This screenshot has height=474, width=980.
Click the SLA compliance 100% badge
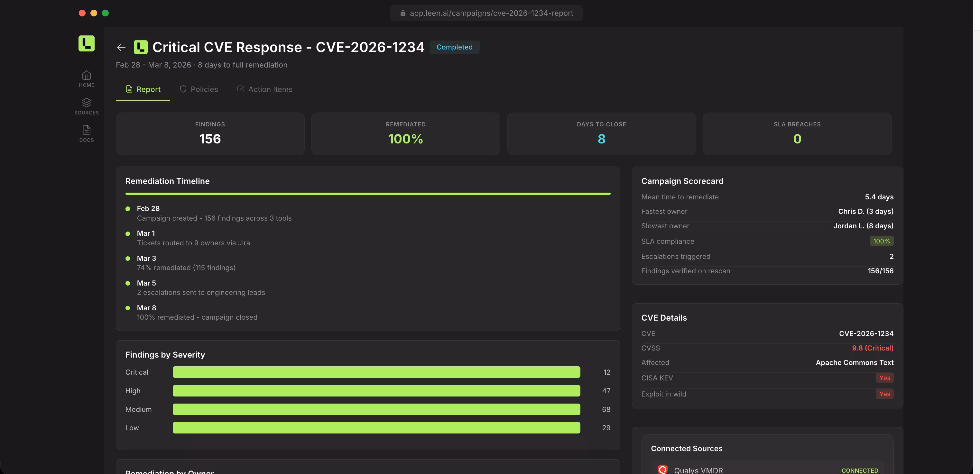coord(881,242)
